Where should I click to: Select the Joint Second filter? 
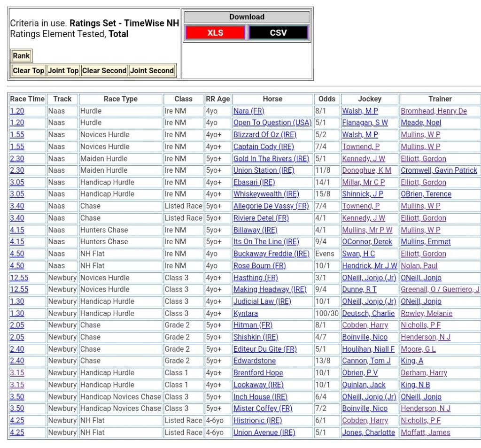coord(152,70)
